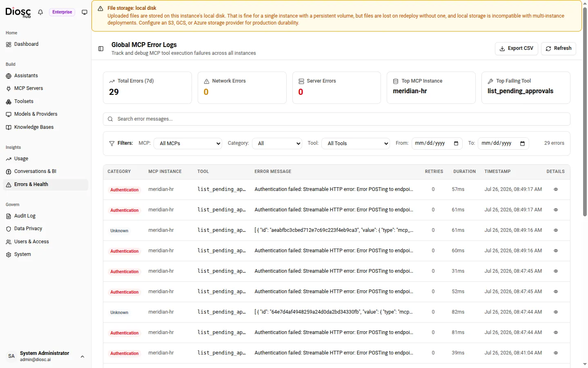Screen dimensions: 588x368
Task: Go to Dashboard
Action: click(x=45, y=44)
